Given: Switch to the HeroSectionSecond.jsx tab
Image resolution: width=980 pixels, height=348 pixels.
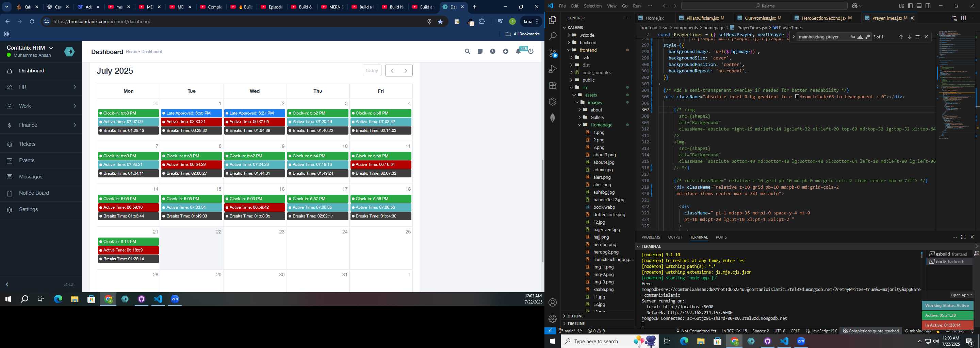Looking at the screenshot, I should 824,18.
